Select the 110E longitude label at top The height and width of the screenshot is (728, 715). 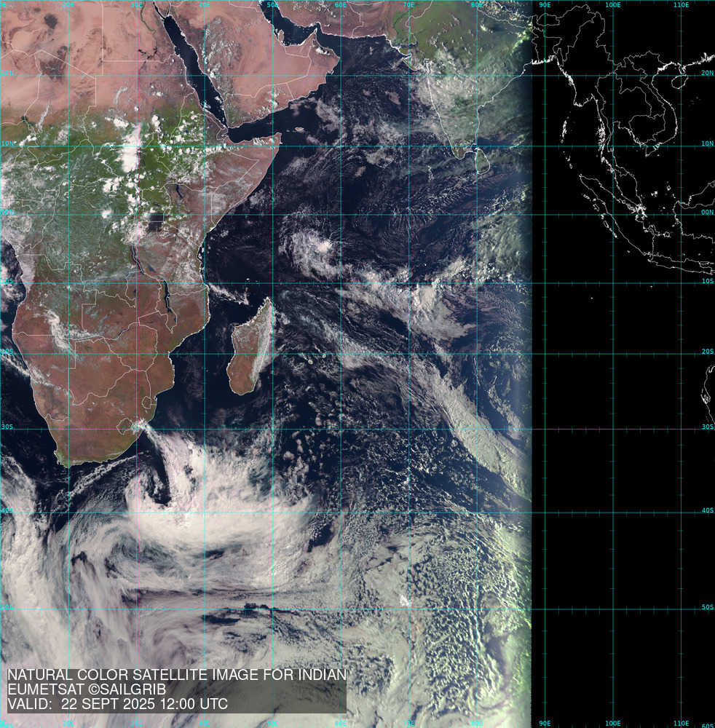[682, 4]
